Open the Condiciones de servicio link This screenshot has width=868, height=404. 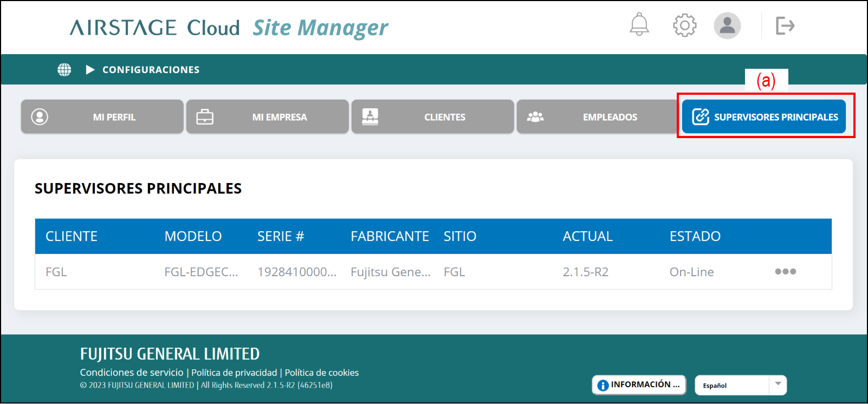[132, 373]
